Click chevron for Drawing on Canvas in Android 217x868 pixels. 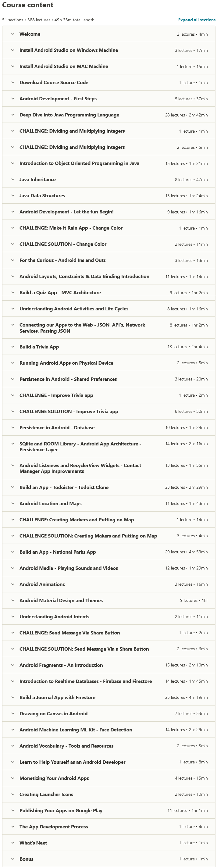tap(13, 714)
